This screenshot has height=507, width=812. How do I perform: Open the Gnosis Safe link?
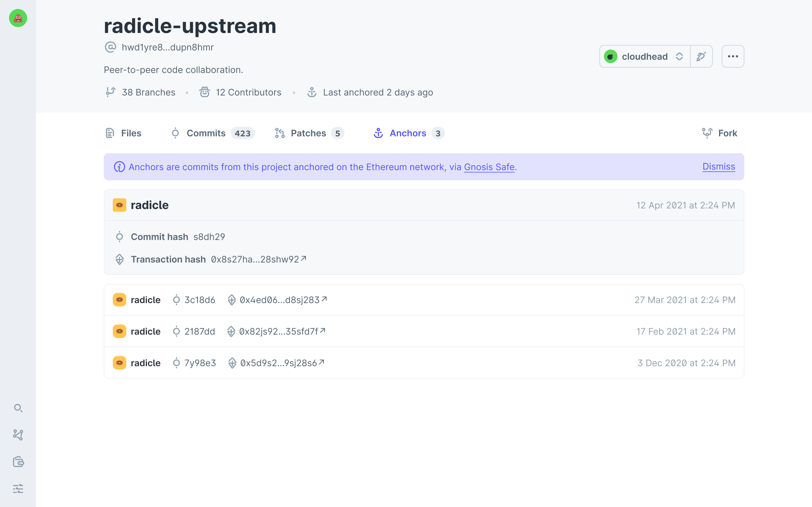pyautogui.click(x=489, y=167)
